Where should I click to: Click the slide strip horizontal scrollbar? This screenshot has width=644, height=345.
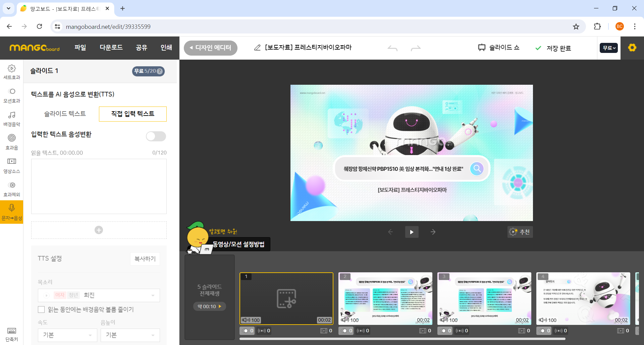402,339
